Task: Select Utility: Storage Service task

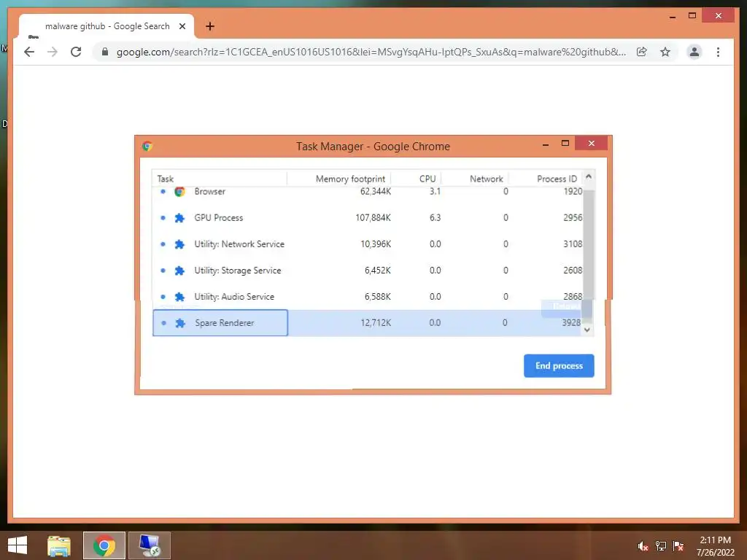Action: (x=368, y=270)
